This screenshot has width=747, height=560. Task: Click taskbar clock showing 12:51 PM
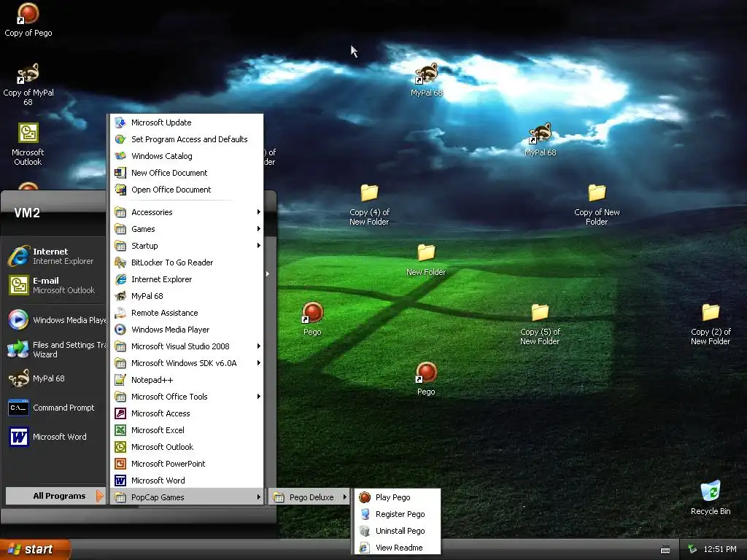(x=720, y=549)
